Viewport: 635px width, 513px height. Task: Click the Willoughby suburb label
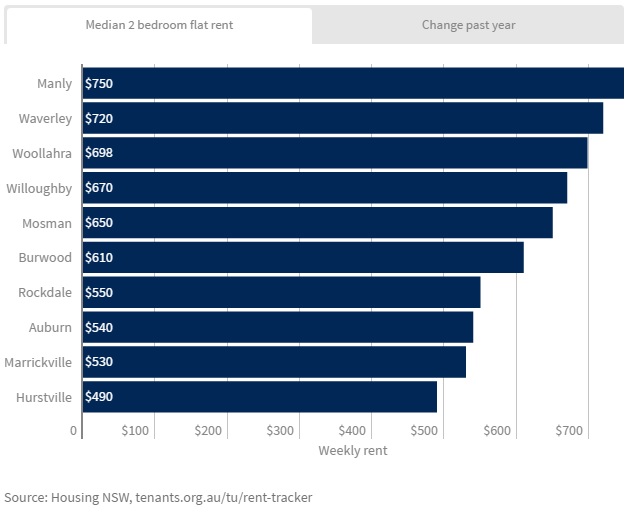pos(39,188)
